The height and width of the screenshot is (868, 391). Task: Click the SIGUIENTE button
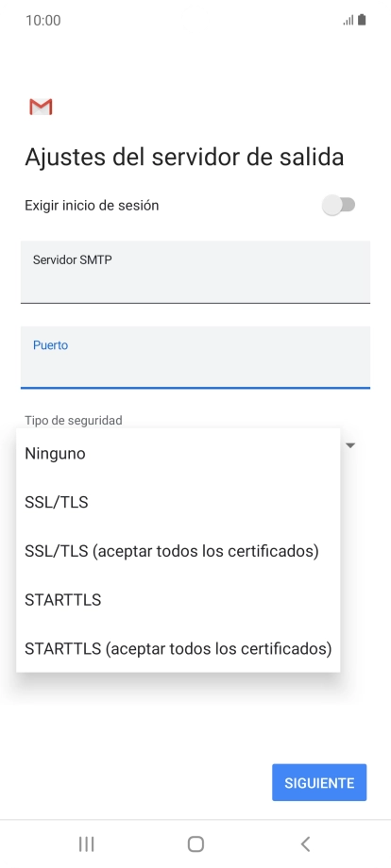pyautogui.click(x=319, y=782)
